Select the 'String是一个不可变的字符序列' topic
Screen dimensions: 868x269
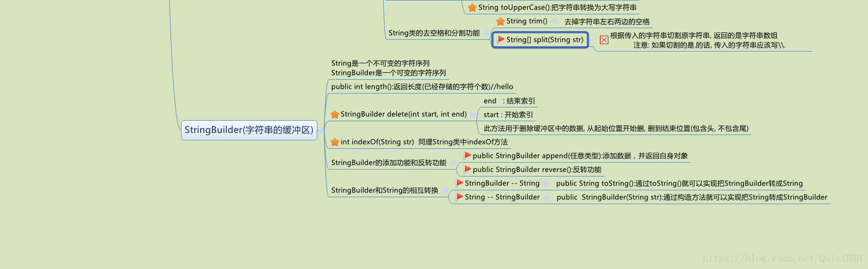pyautogui.click(x=389, y=68)
